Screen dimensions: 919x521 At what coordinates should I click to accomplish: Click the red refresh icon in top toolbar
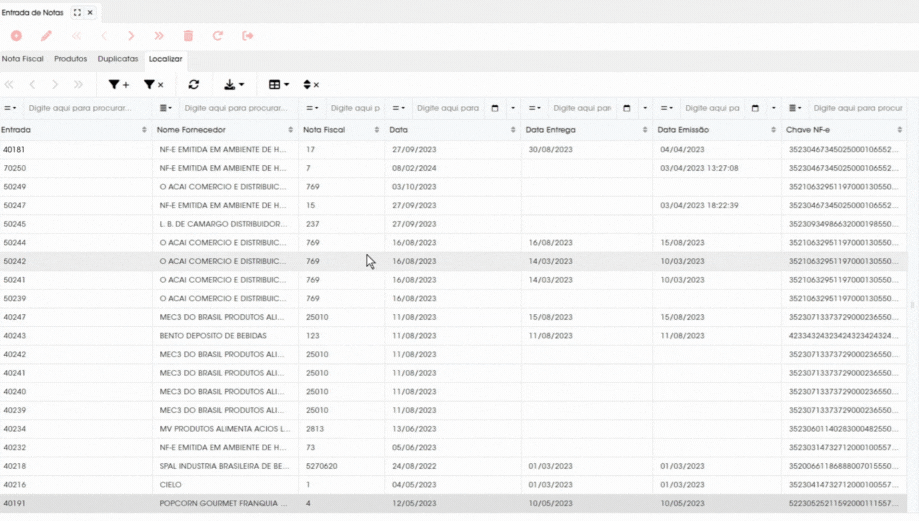click(217, 36)
